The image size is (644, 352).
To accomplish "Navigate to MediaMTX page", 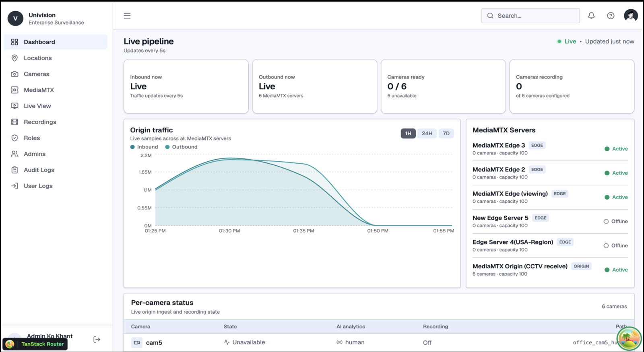I will coord(56,90).
